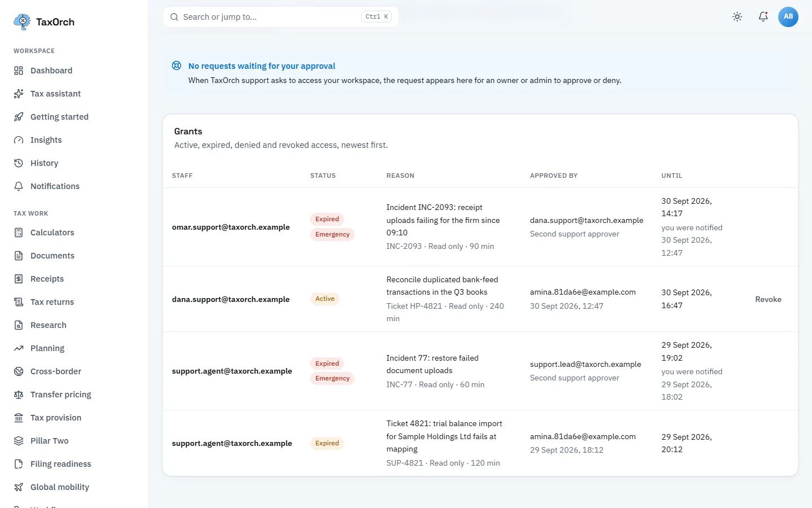Open Documents icon in sidebar
This screenshot has height=508, width=812.
pos(19,256)
